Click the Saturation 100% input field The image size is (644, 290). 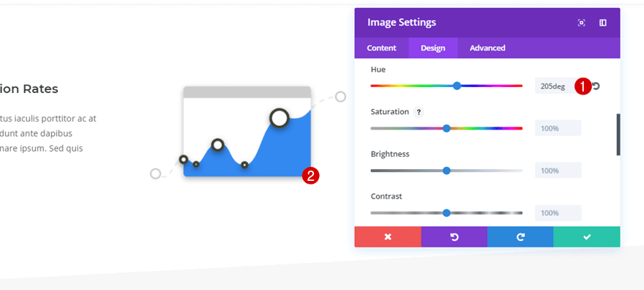558,128
